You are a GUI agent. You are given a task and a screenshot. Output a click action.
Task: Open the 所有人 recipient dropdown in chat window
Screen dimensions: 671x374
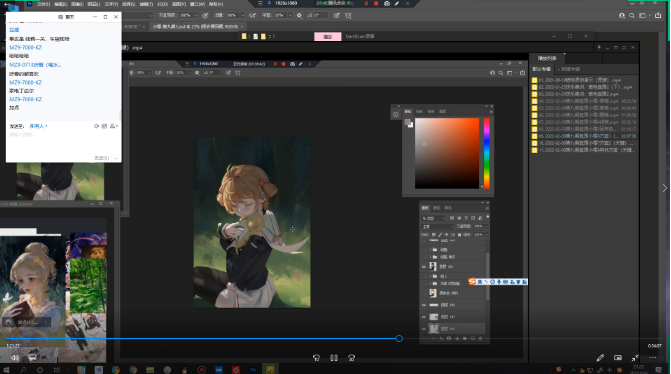(39, 126)
